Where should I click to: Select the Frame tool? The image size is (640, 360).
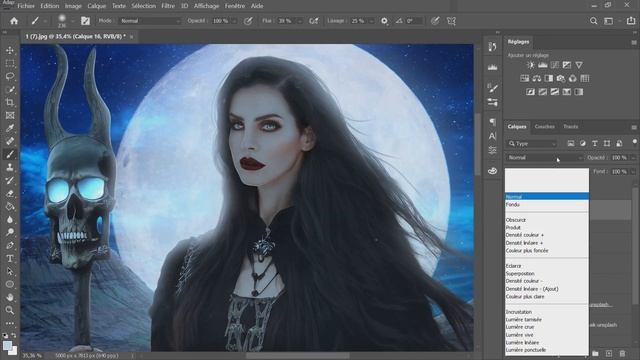(x=10, y=116)
